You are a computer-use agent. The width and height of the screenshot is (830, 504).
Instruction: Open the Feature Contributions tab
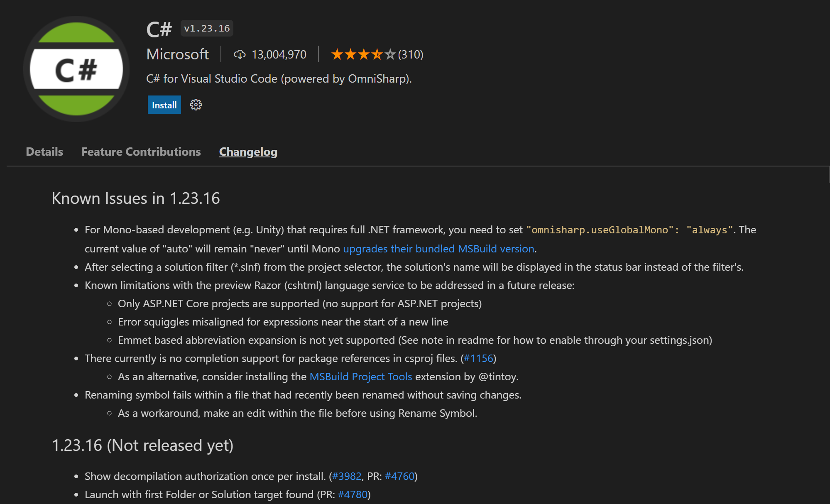(141, 152)
